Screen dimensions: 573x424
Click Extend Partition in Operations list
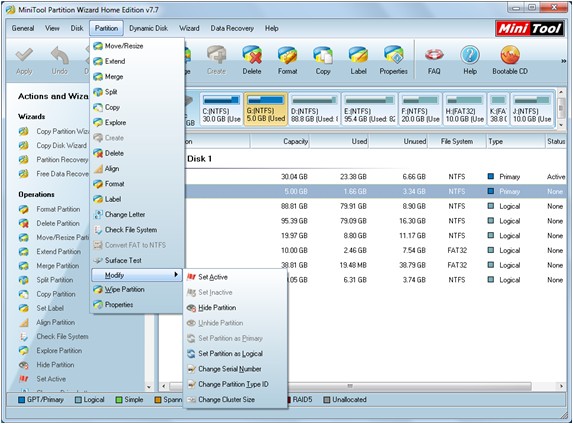click(58, 251)
